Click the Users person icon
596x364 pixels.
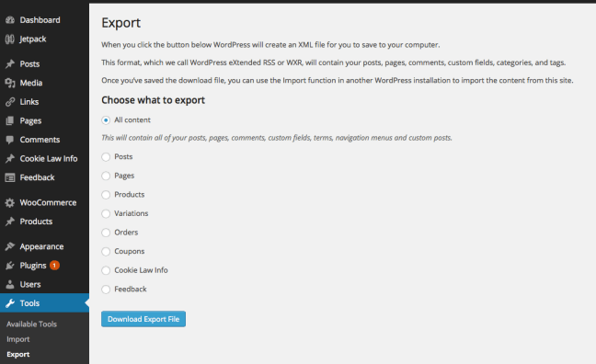click(10, 284)
